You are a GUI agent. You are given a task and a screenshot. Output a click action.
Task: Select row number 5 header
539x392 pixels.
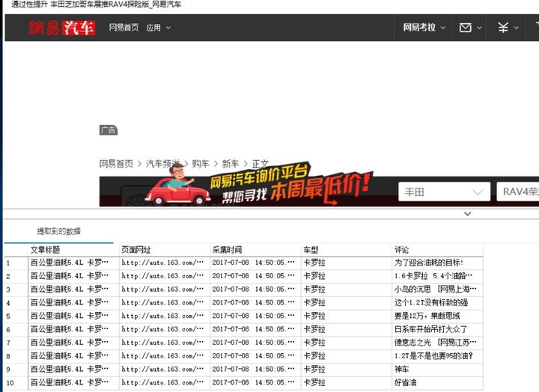(x=16, y=316)
